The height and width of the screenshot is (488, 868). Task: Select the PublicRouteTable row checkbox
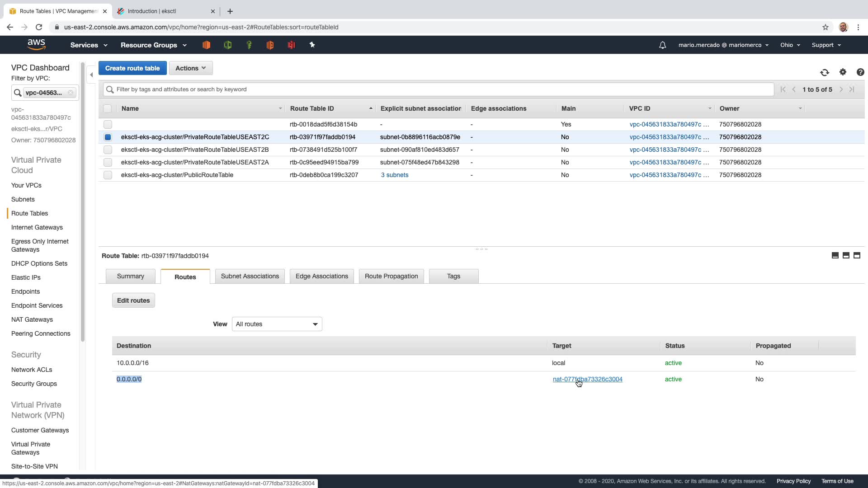coord(108,175)
